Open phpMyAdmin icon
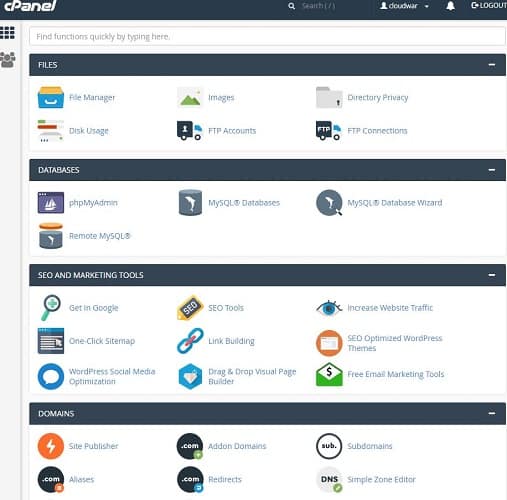This screenshot has width=507, height=500. (x=51, y=202)
